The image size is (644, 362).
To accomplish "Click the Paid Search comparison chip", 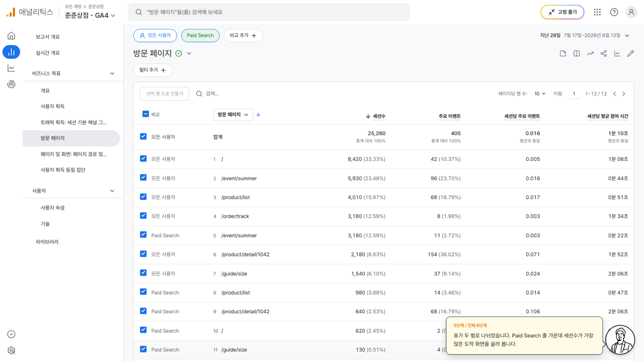I will (200, 36).
